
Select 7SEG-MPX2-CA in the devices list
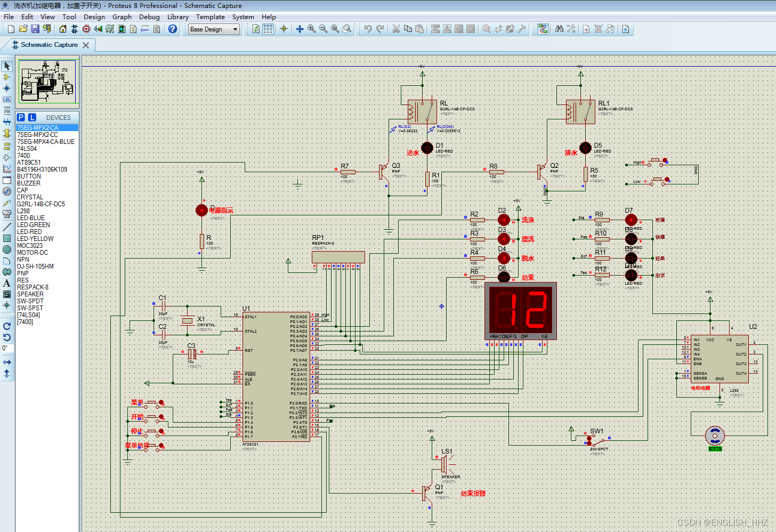click(47, 128)
